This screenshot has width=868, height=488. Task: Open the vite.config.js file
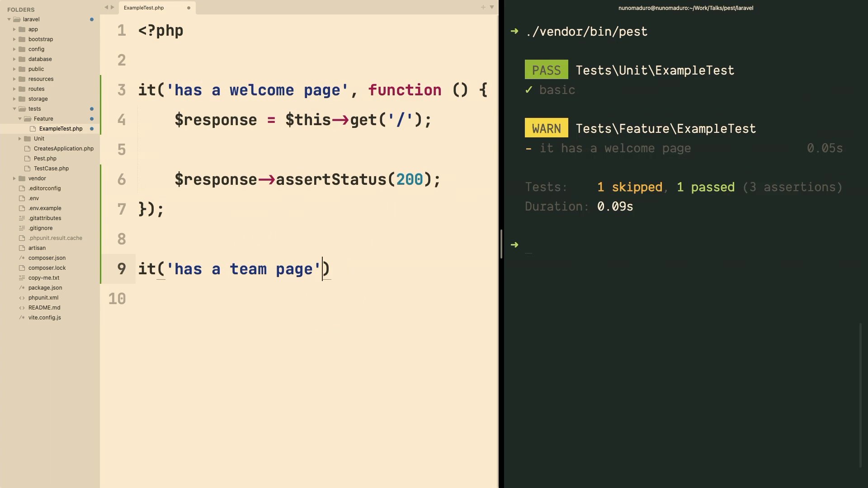[44, 318]
